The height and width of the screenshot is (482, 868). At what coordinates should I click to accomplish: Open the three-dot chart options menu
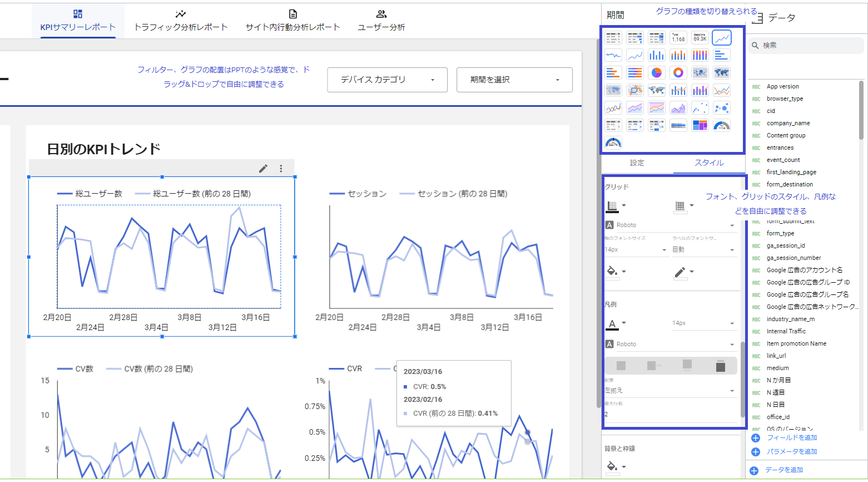pyautogui.click(x=281, y=168)
